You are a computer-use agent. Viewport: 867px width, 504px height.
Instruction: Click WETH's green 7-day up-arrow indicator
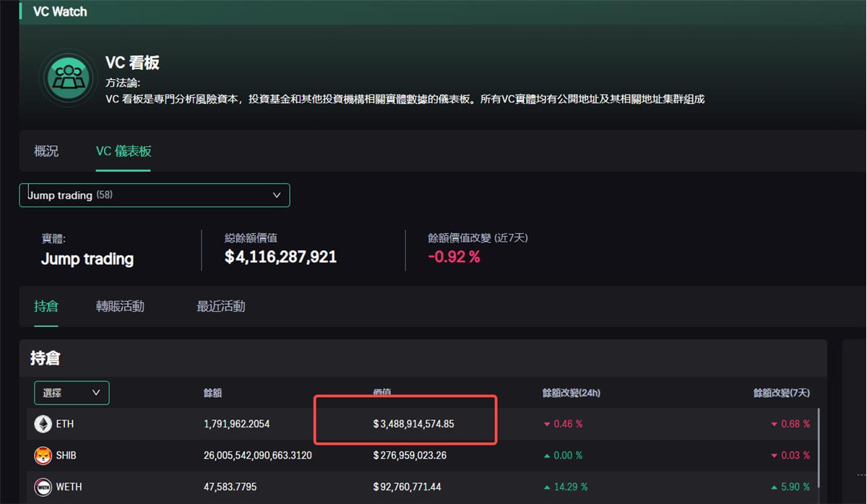coord(774,487)
